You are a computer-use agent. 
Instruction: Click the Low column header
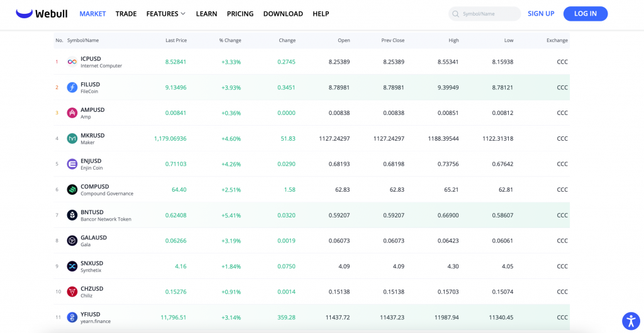[x=509, y=40]
